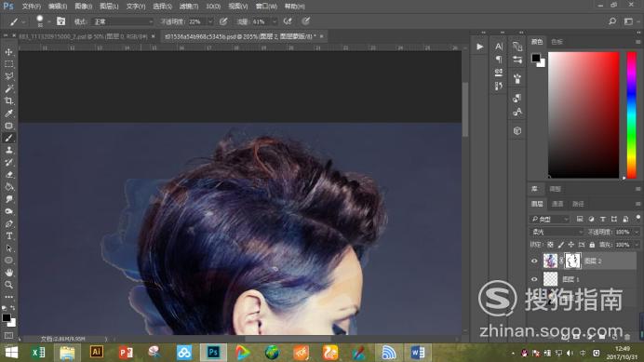Toggle lock position
The image size is (644, 362).
571,245
